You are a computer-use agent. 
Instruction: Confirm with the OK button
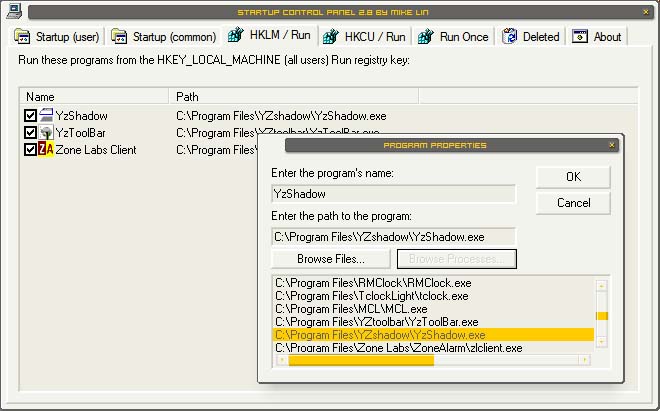[573, 177]
